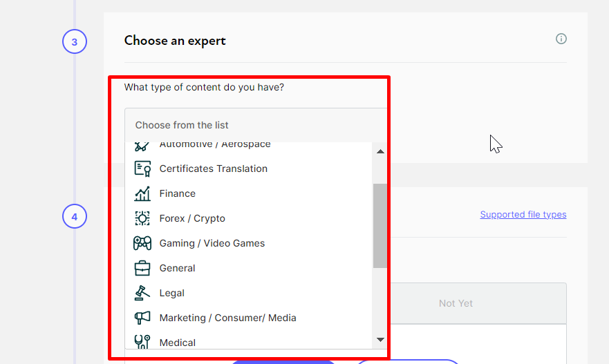Click the General briefcase icon
Screen dimensions: 609x364
pyautogui.click(x=142, y=268)
